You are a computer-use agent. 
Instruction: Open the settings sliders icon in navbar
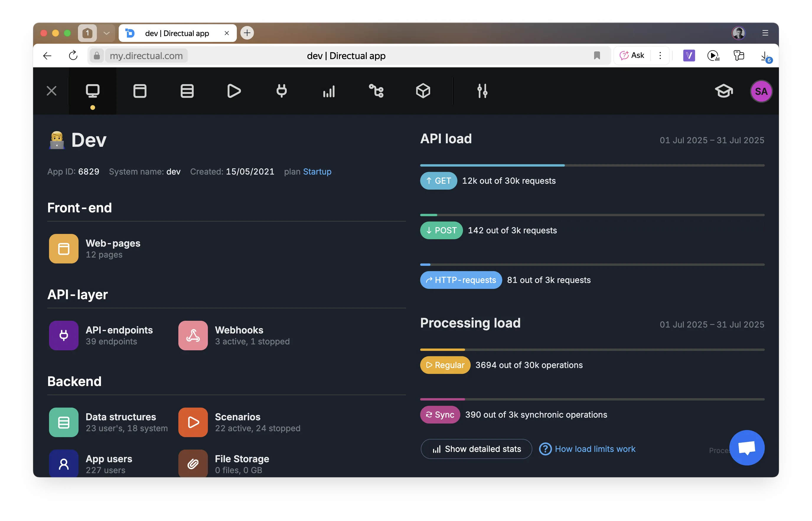pyautogui.click(x=482, y=91)
